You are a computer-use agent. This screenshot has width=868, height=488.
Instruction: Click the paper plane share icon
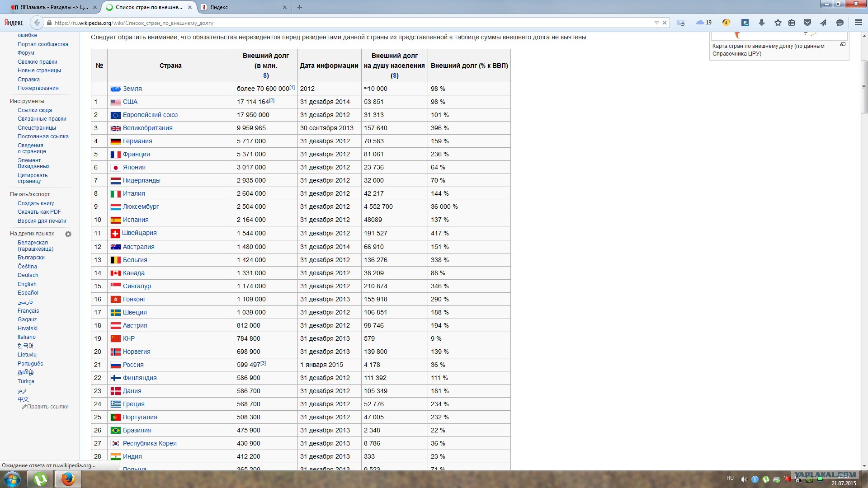point(823,23)
